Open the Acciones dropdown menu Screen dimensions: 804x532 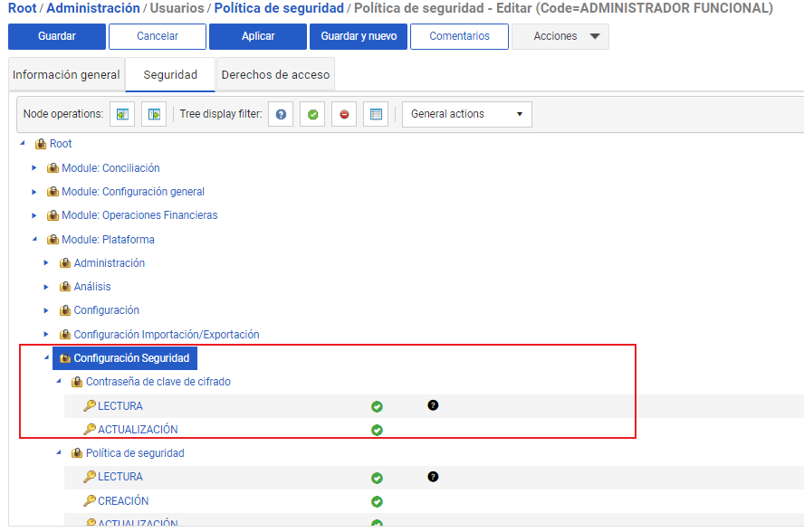pos(560,36)
